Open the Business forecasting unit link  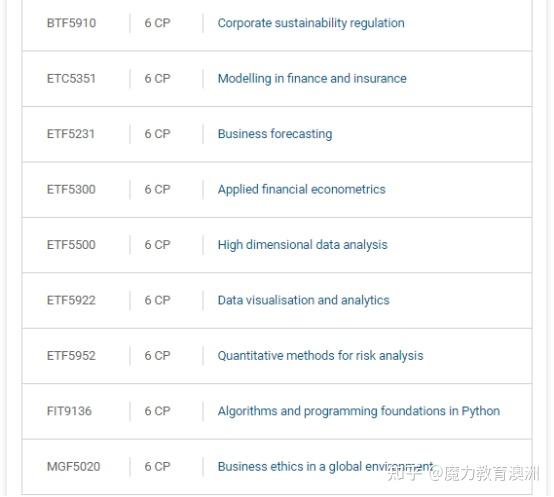(x=275, y=134)
